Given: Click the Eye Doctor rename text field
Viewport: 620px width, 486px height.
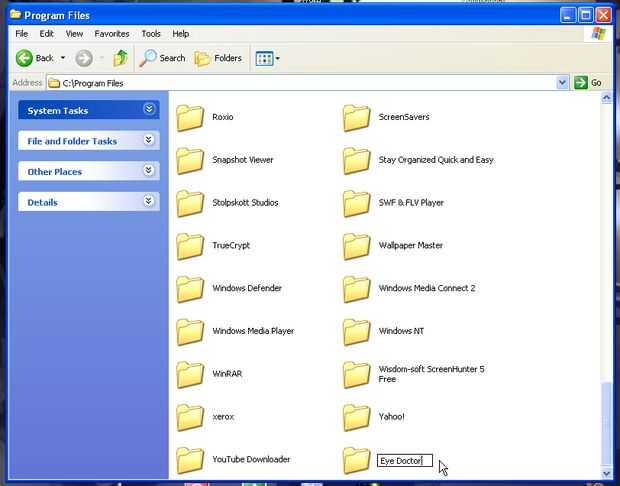Looking at the screenshot, I should click(405, 460).
